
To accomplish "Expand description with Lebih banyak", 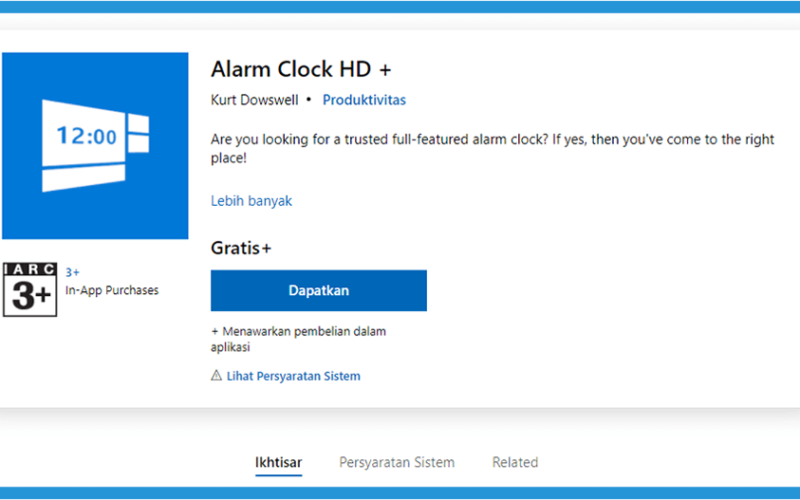I will (252, 201).
